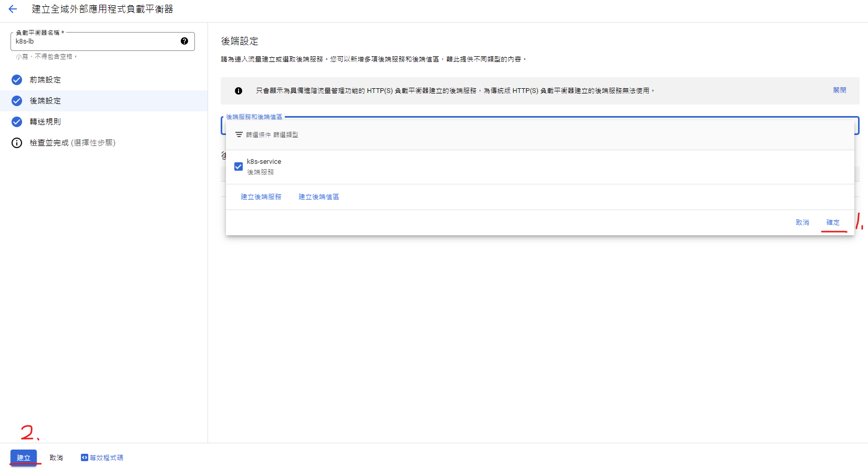The height and width of the screenshot is (469, 868).
Task: Click the 檢查並完成 info icon
Action: coord(17,143)
